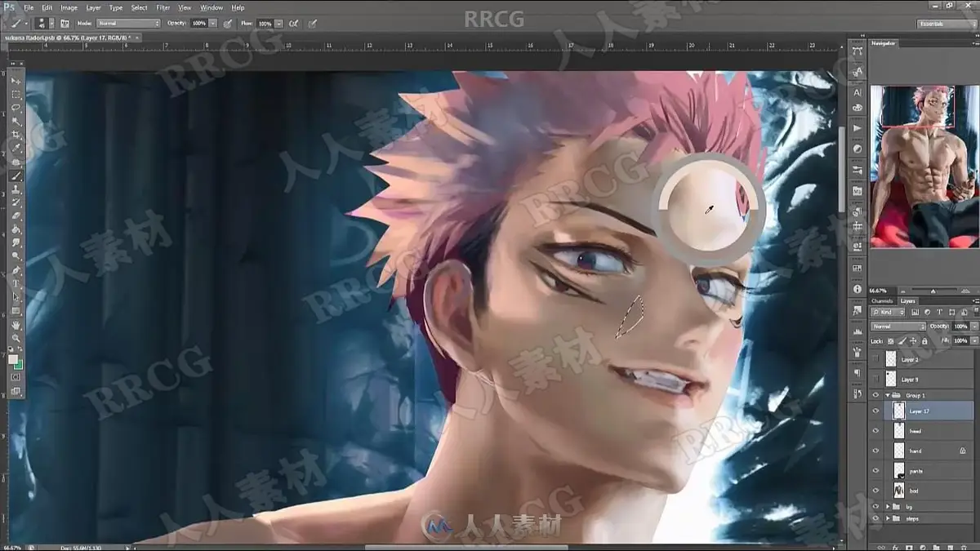This screenshot has width=980, height=551.
Task: Click the Navigator preview thumbnail
Action: [924, 167]
